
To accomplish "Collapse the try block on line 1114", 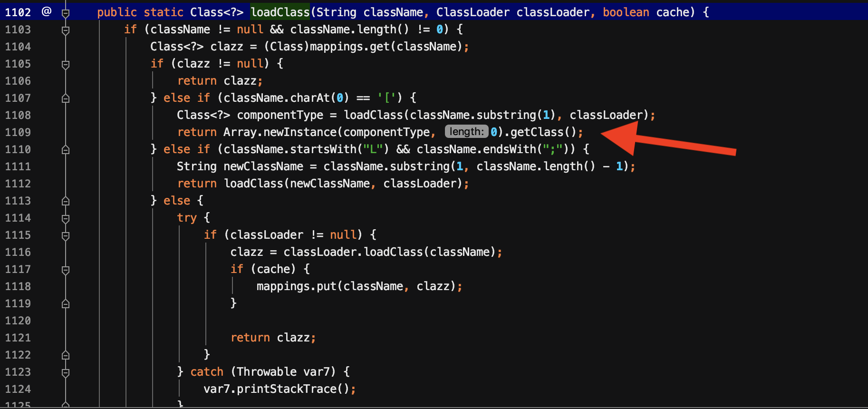I will 66,218.
